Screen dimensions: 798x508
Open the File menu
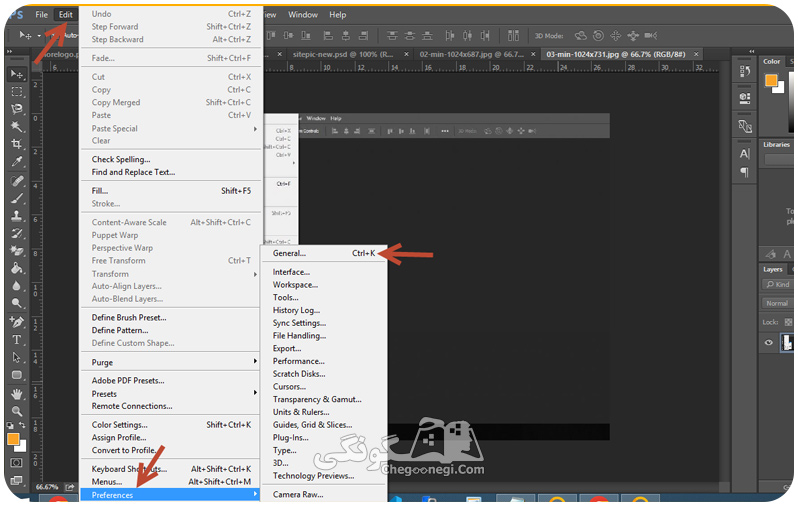(x=42, y=15)
